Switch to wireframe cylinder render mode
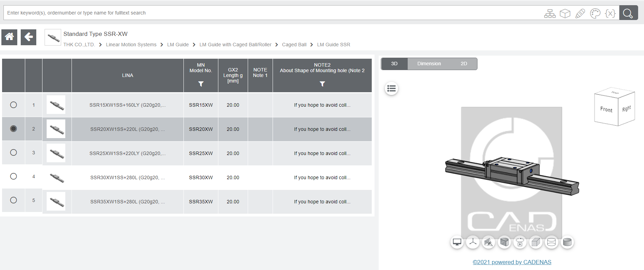644x270 pixels. (551, 242)
